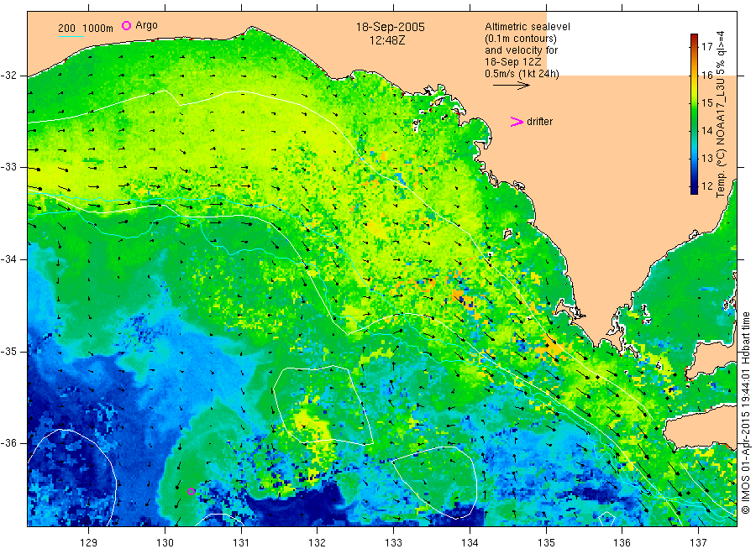Screen dimensions: 756x554
Task: Click the '133' longitude axis label
Action: (393, 542)
